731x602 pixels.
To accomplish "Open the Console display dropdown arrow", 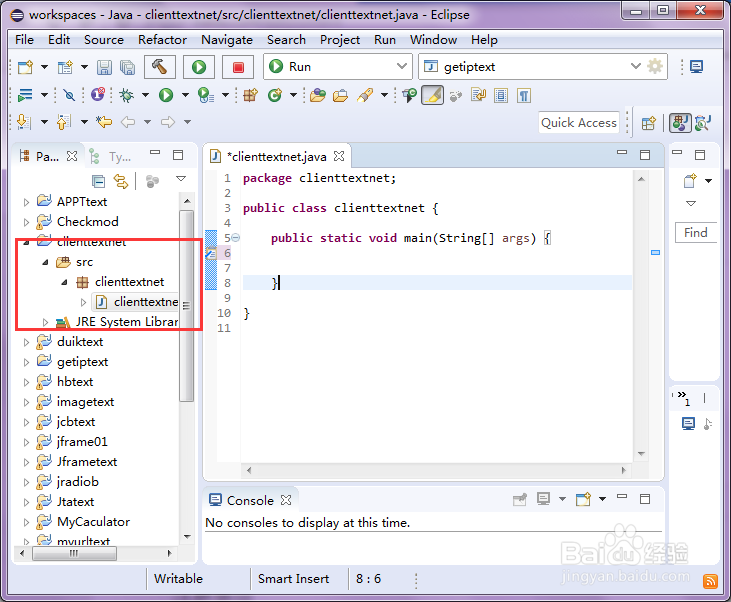I will [562, 499].
